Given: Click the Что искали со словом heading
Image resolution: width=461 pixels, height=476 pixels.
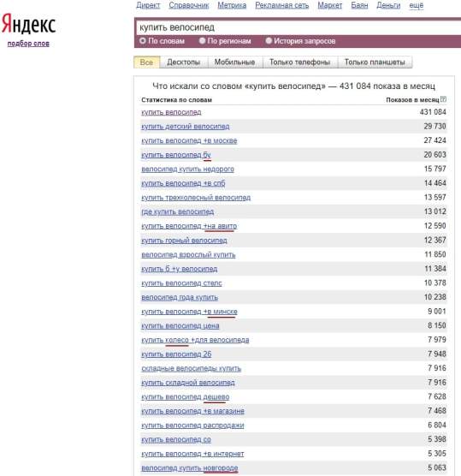Looking at the screenshot, I should point(293,86).
